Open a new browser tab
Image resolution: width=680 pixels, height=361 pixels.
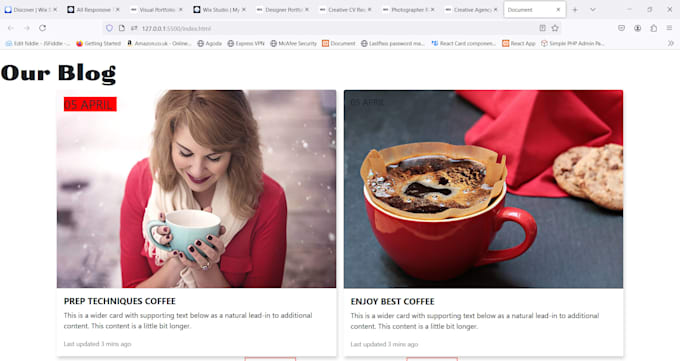point(575,10)
